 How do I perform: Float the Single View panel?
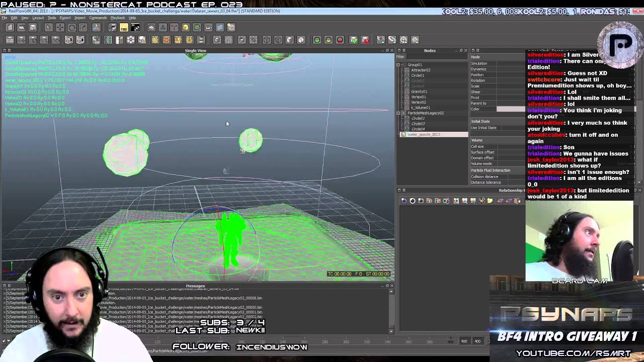tap(387, 50)
